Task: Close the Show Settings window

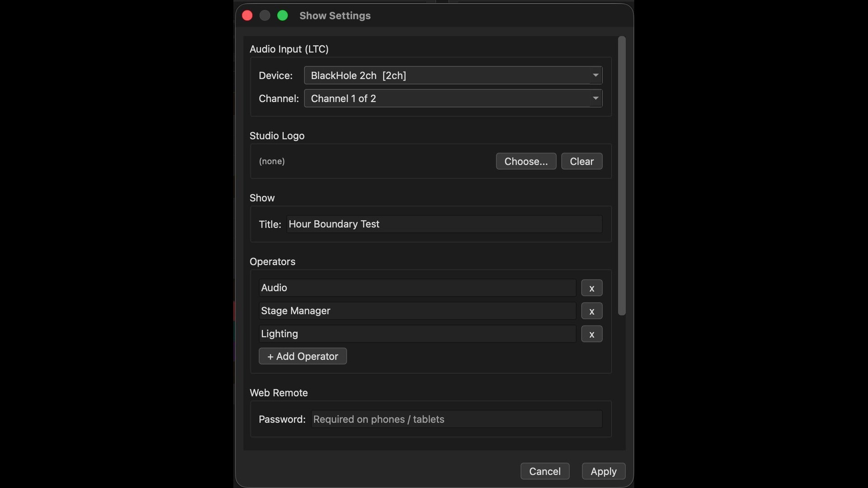Action: pos(247,16)
